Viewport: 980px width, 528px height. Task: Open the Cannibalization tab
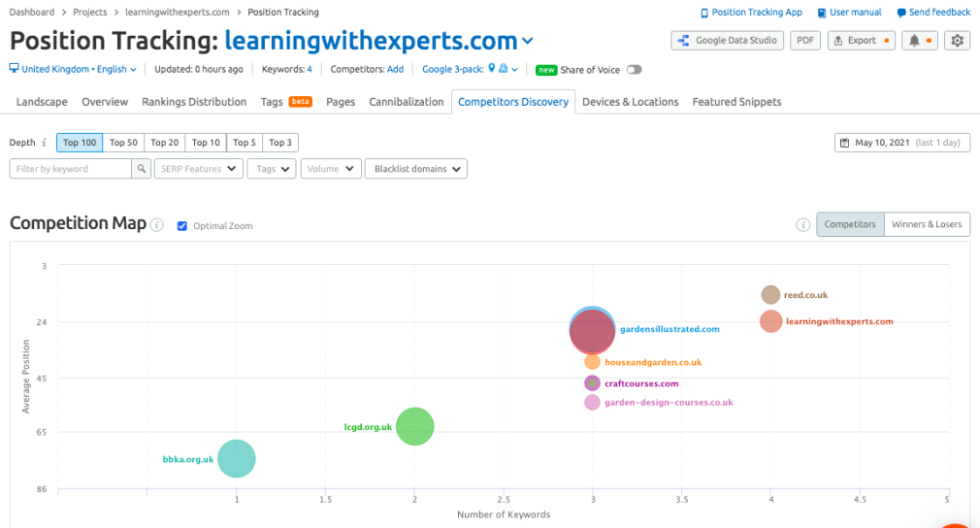tap(407, 102)
